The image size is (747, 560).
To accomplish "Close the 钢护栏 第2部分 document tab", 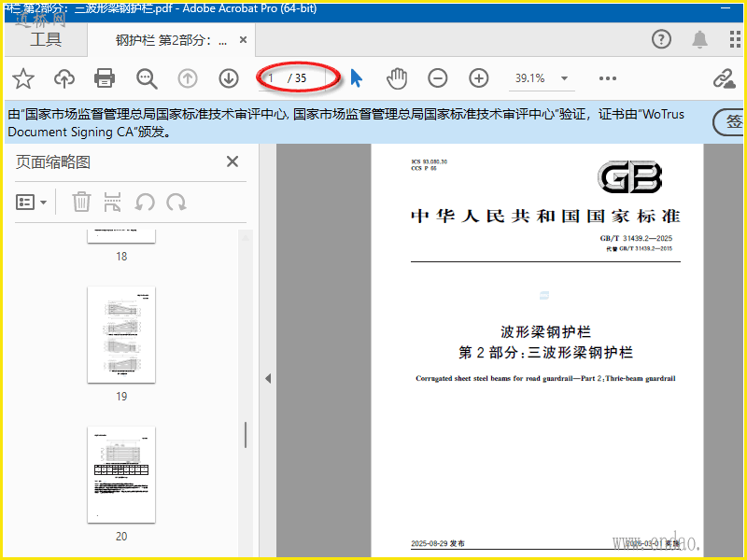I will click(243, 40).
